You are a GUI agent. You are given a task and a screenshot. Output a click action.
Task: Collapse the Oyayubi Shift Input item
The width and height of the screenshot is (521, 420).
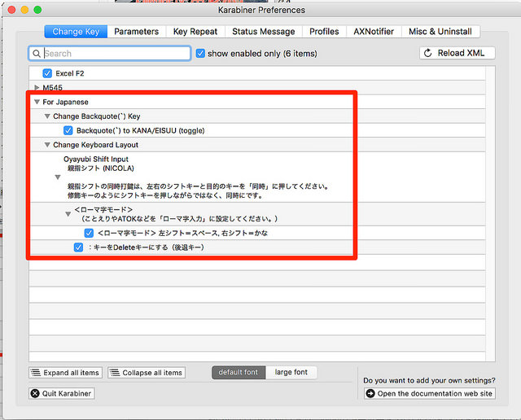tap(58, 177)
